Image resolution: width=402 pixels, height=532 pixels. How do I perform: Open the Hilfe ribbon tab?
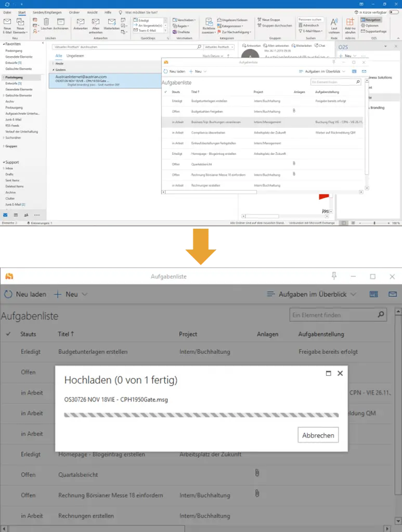(108, 12)
